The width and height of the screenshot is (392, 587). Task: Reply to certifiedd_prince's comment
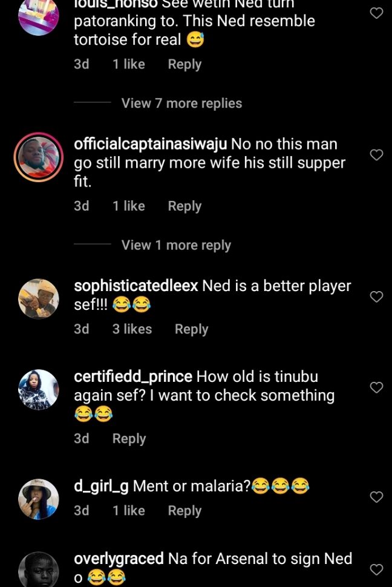(x=129, y=439)
